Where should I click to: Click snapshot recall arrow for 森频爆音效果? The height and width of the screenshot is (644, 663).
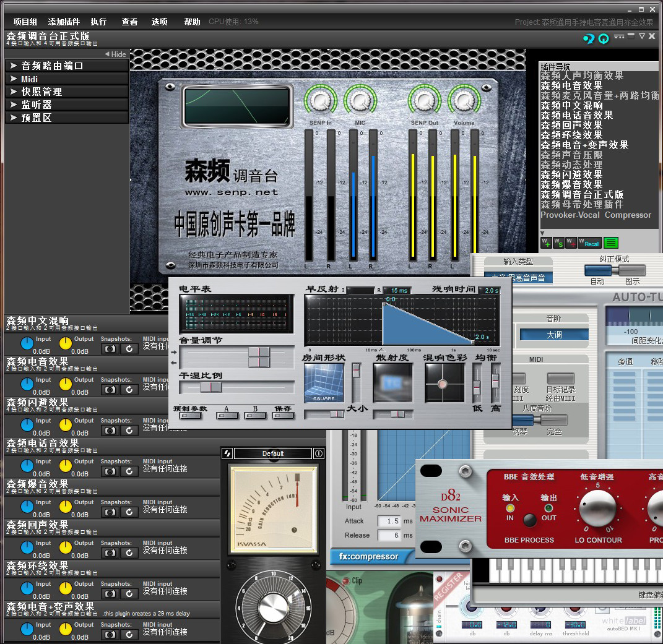(x=129, y=512)
